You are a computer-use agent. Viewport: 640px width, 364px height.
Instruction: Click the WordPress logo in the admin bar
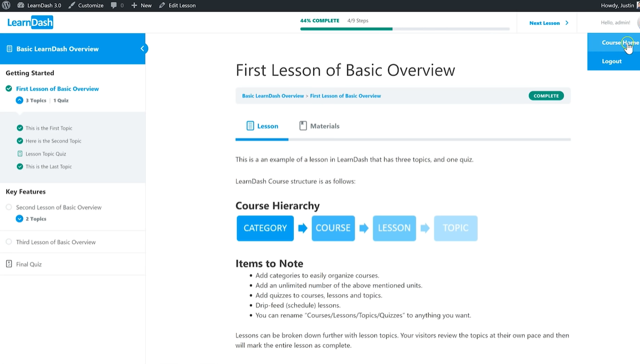6,5
